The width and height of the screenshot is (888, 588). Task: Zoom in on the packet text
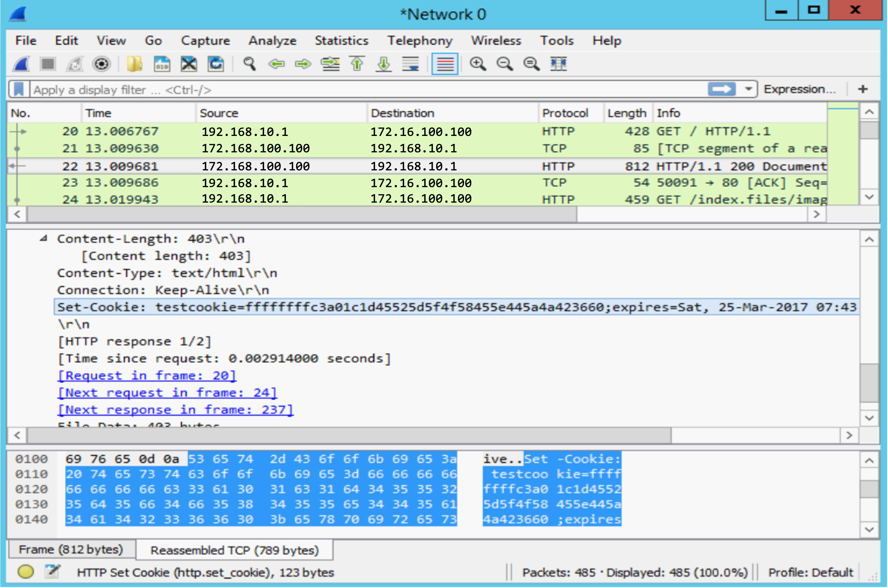click(x=478, y=64)
